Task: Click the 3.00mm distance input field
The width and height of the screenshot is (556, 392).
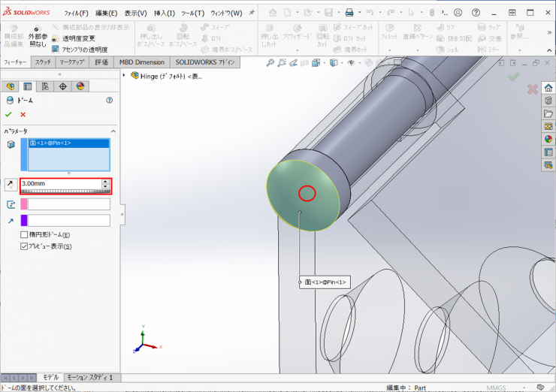Action: pyautogui.click(x=60, y=184)
